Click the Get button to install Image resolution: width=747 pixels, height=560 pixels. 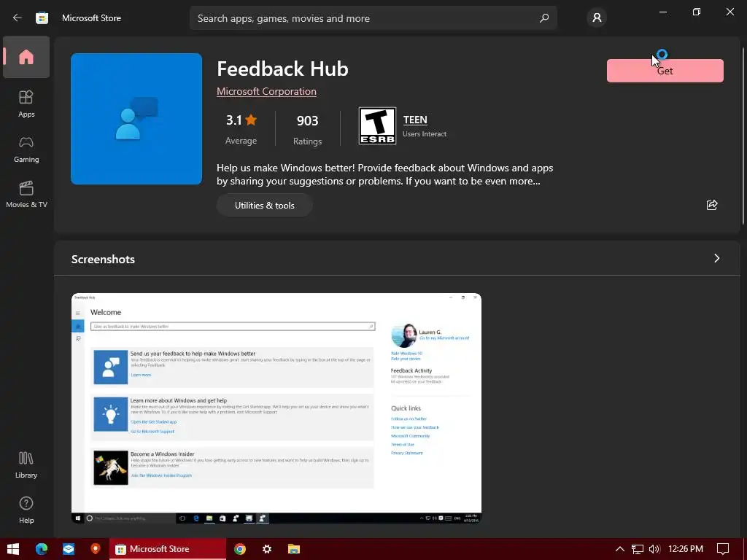click(665, 71)
